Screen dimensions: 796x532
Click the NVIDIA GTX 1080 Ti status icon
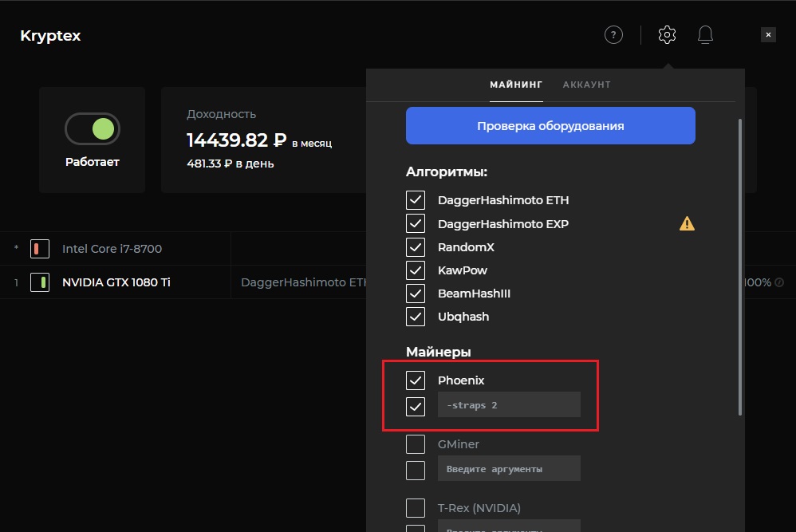coord(40,282)
